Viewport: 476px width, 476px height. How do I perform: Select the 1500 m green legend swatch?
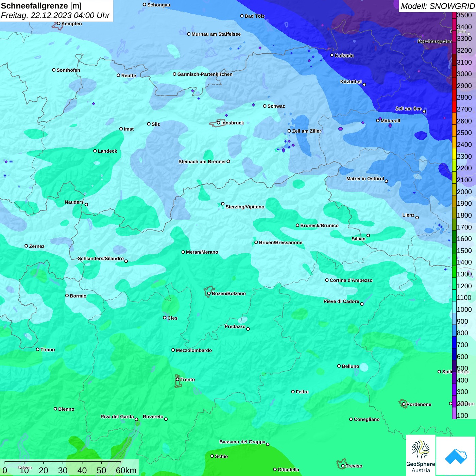454,248
